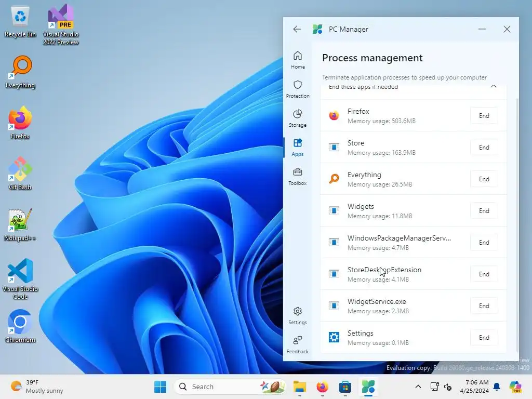Select Visual Studio 2022 Preview desktop icon
532x399 pixels.
[x=61, y=25]
